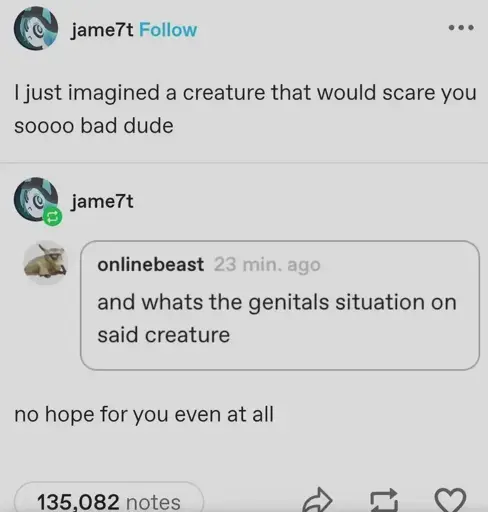Click the original post text about the creature
The image size is (488, 512).
tap(245, 109)
